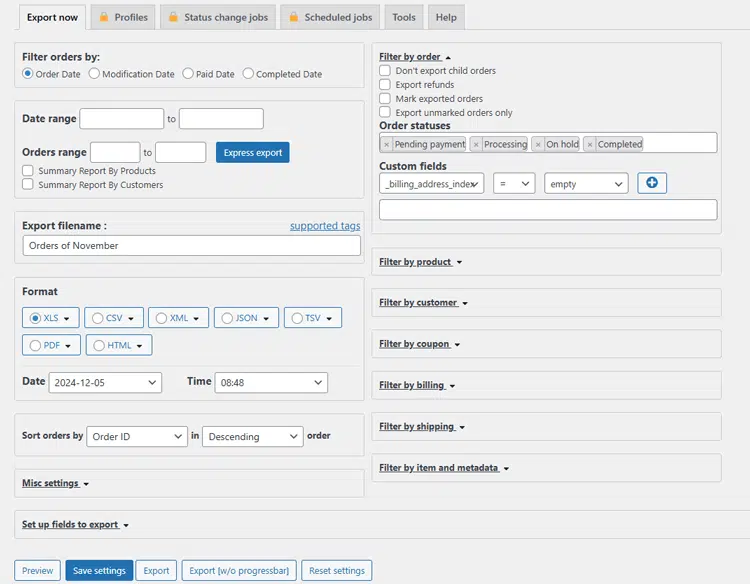The height and width of the screenshot is (584, 750).
Task: Remove the Processing status tag
Action: click(x=476, y=144)
